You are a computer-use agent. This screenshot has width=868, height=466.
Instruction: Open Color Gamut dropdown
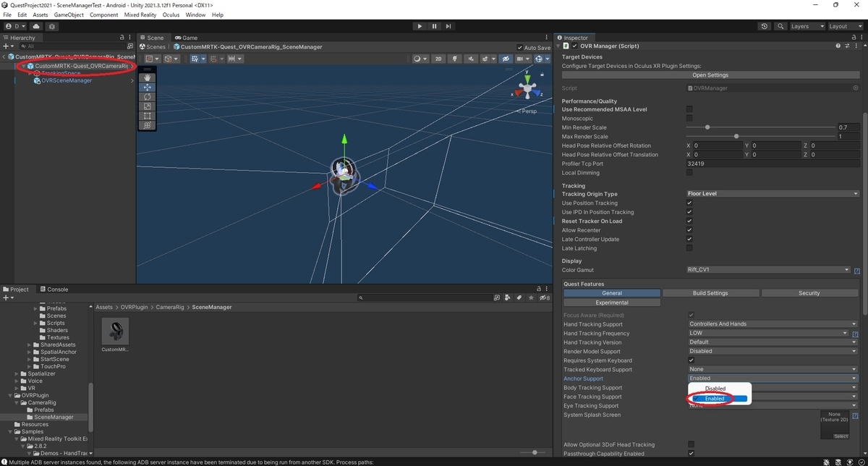tap(767, 270)
